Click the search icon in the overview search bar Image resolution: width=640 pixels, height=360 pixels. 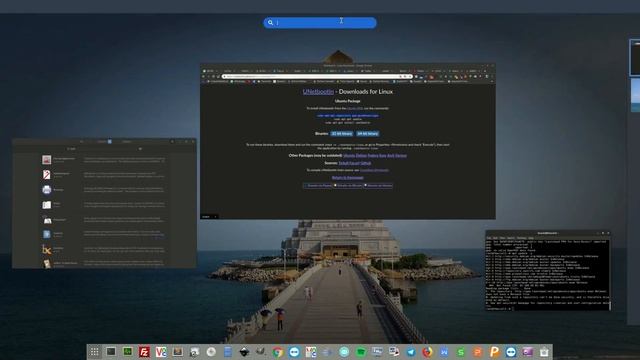pyautogui.click(x=270, y=22)
